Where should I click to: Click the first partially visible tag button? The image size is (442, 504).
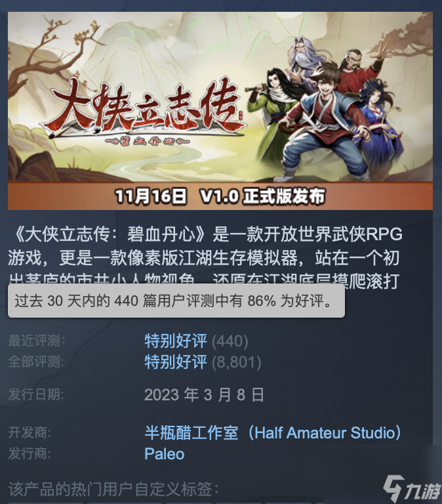coord(46,503)
